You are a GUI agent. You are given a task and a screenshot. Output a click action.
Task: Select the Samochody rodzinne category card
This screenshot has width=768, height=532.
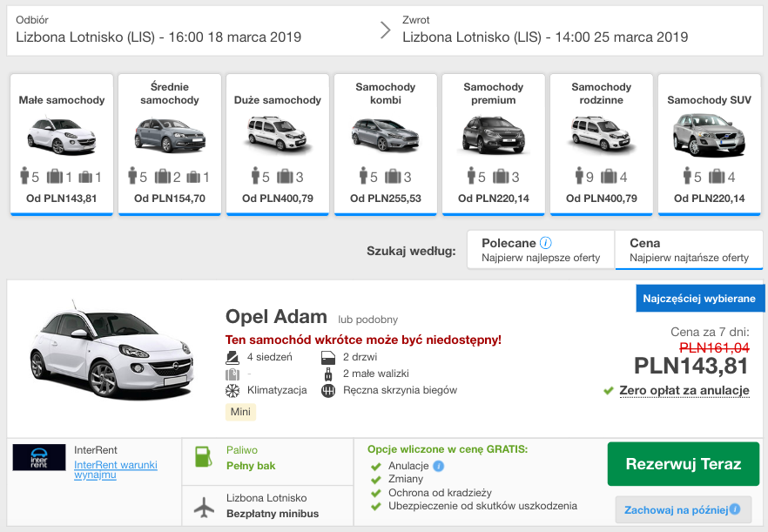pyautogui.click(x=602, y=145)
